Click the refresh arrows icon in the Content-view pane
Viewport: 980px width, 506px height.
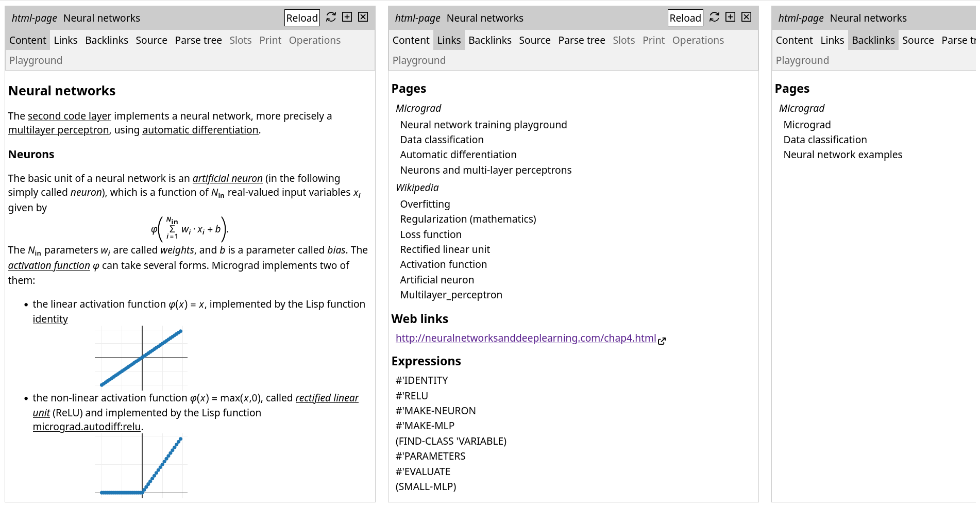[x=331, y=17]
